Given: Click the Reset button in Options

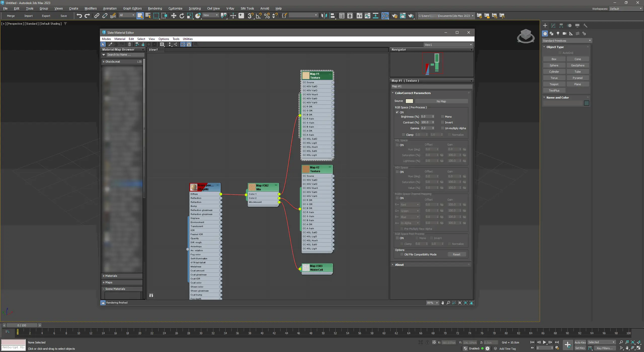Looking at the screenshot, I should 456,254.
